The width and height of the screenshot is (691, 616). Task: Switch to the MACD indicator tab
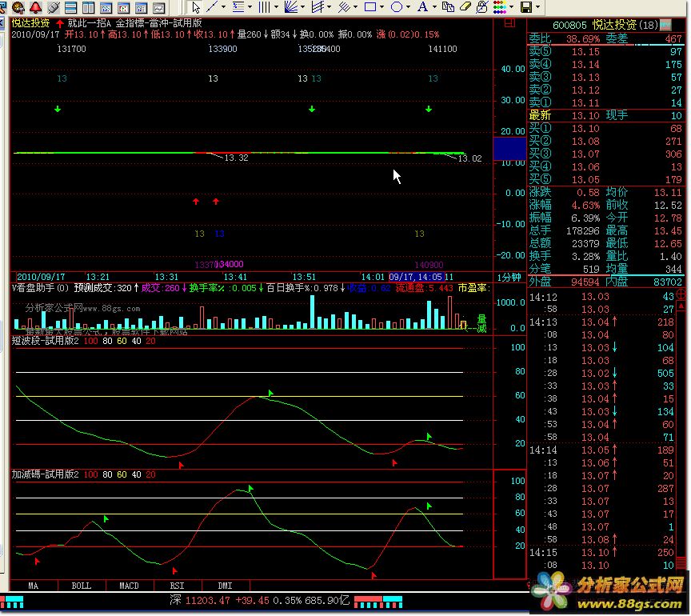click(x=130, y=586)
